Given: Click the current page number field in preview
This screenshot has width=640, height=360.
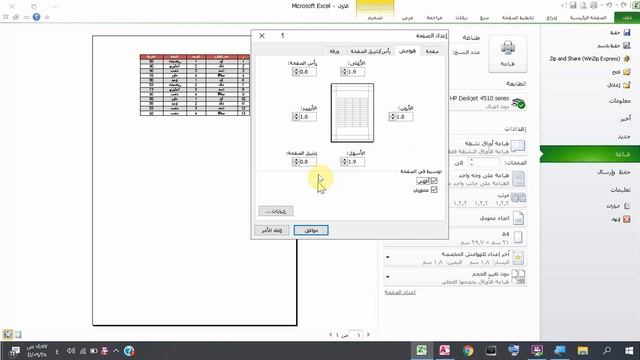Looking at the screenshot, I should point(356,335).
